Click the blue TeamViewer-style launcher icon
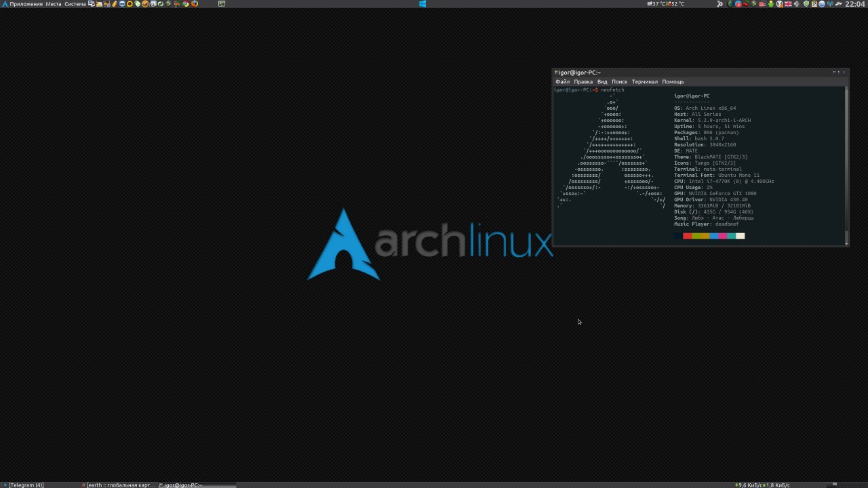This screenshot has height=488, width=868. click(121, 3)
